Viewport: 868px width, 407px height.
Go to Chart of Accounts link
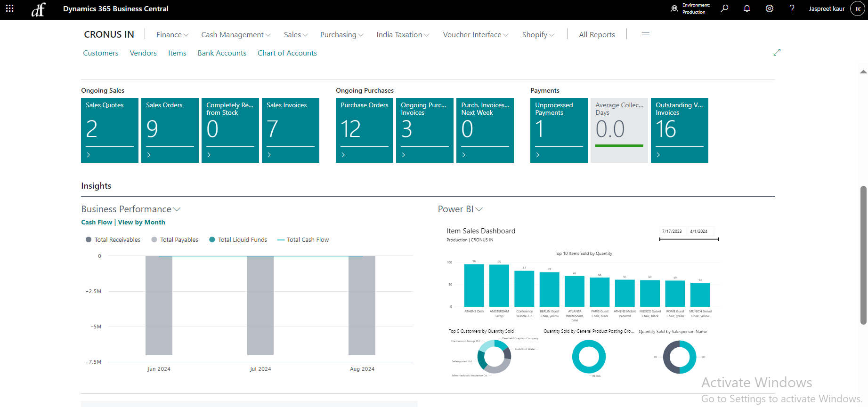tap(287, 53)
